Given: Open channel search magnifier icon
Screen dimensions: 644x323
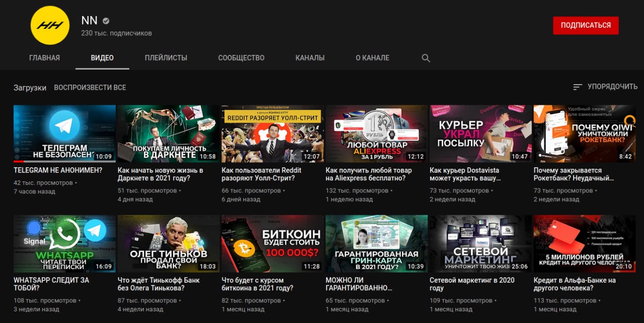Looking at the screenshot, I should 426,58.
